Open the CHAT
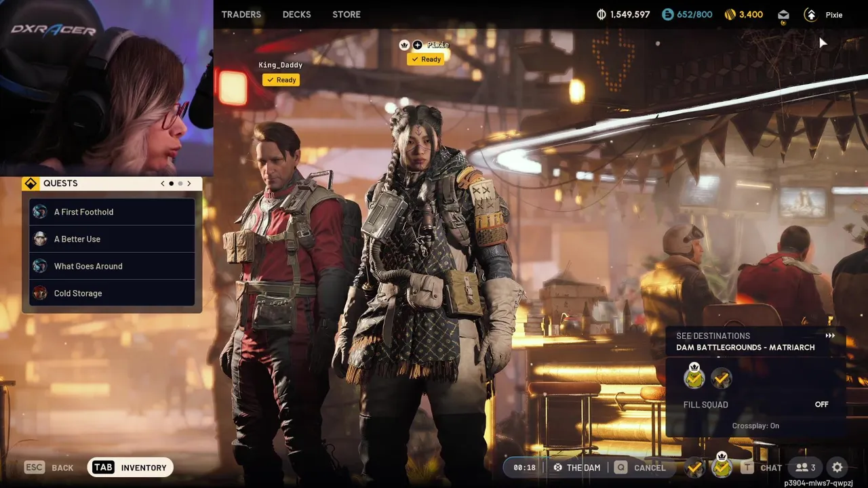 point(771,468)
